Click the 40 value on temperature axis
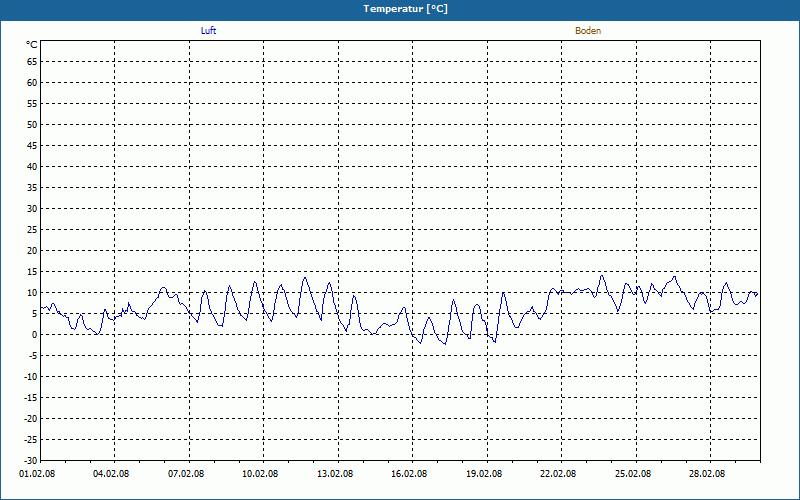 pos(32,166)
